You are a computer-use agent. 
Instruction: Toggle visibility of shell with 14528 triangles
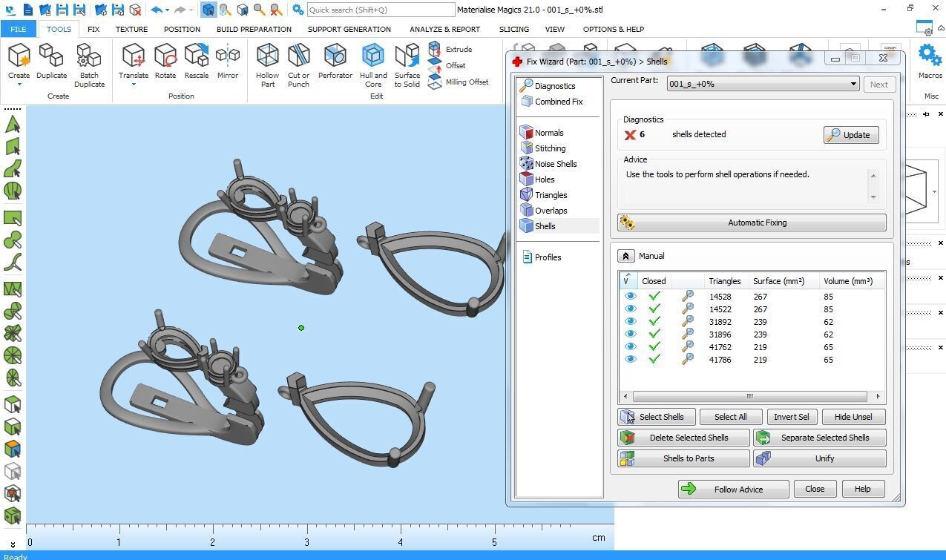tap(631, 297)
